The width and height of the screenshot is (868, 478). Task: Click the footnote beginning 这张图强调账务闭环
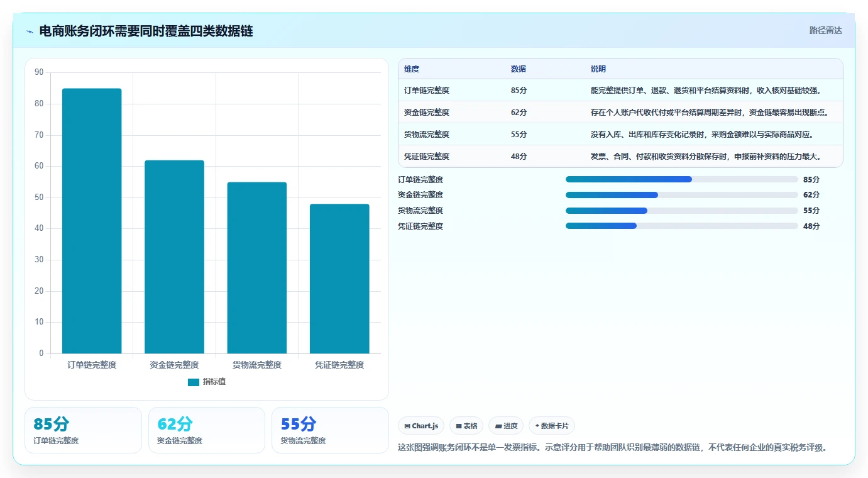(x=613, y=448)
